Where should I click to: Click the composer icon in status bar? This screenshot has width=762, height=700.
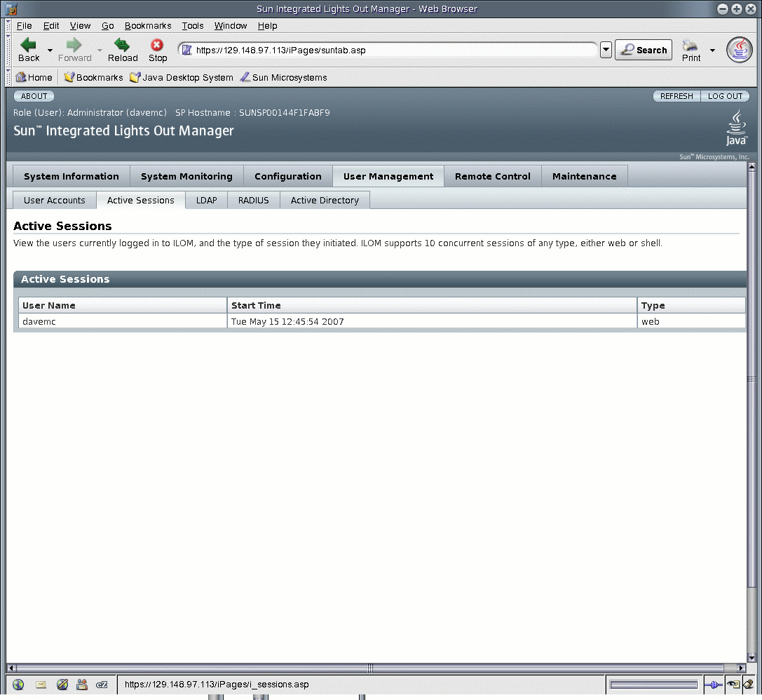pyautogui.click(x=62, y=685)
